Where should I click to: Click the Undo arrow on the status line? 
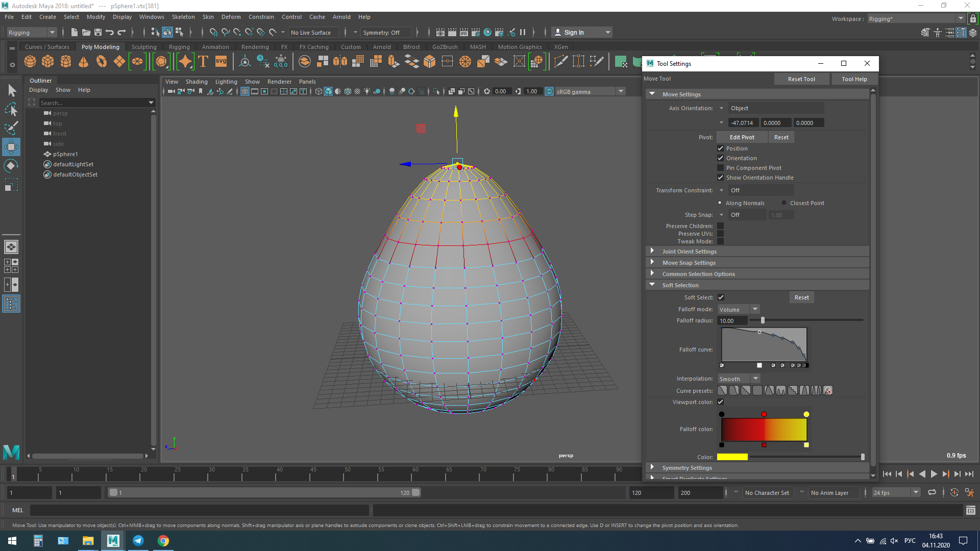[110, 32]
